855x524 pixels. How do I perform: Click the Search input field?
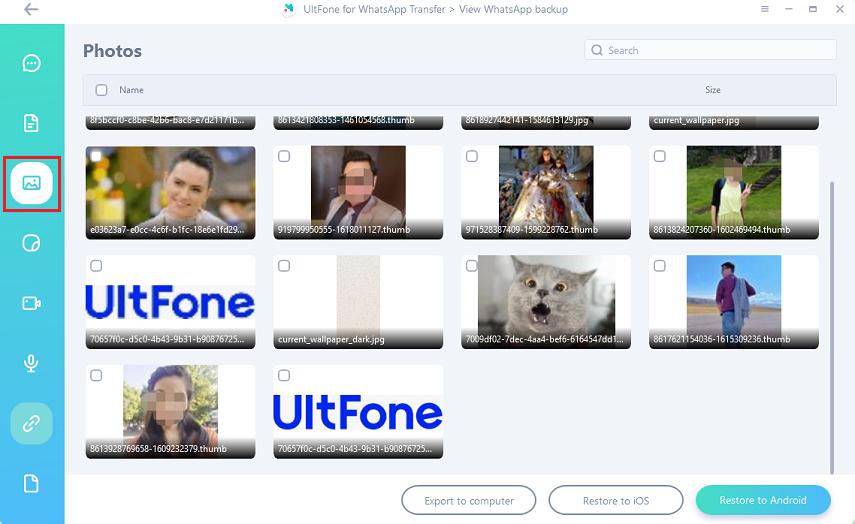[710, 50]
